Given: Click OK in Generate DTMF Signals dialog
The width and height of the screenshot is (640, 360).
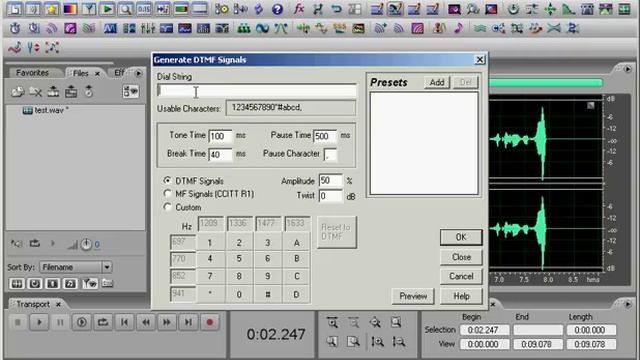Looking at the screenshot, I should [461, 237].
